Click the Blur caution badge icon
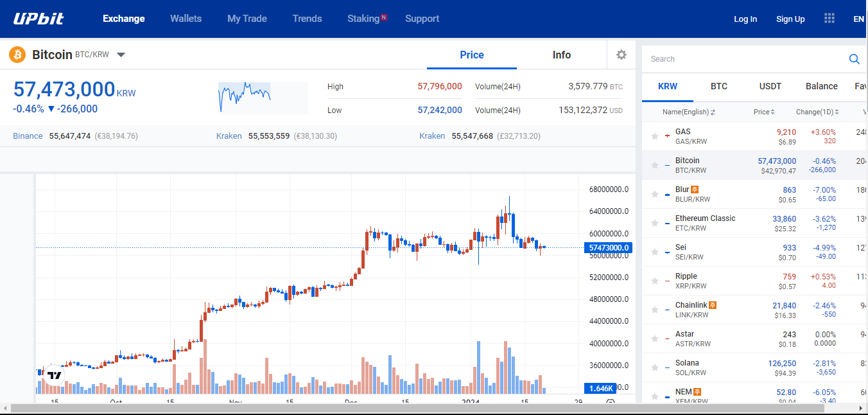 695,190
